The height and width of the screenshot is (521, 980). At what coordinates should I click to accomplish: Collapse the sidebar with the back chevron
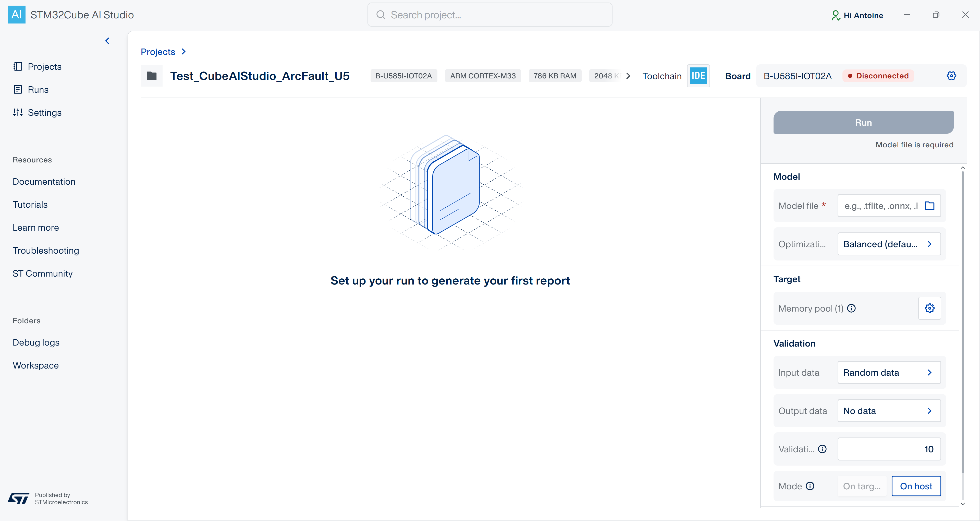(107, 41)
